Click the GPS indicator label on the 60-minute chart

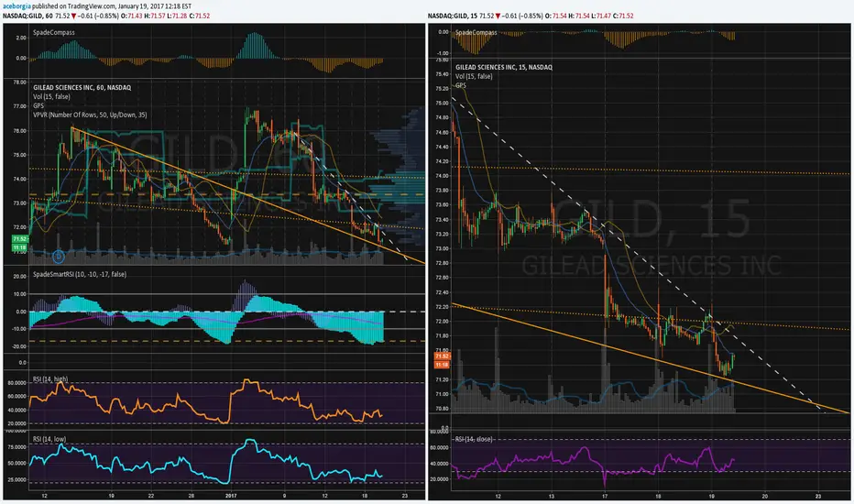pos(38,105)
